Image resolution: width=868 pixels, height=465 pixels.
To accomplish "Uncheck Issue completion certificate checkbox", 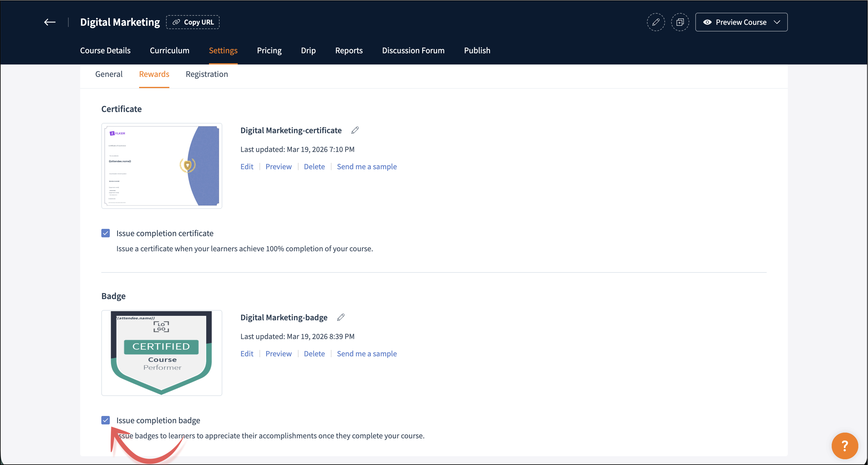I will (106, 233).
